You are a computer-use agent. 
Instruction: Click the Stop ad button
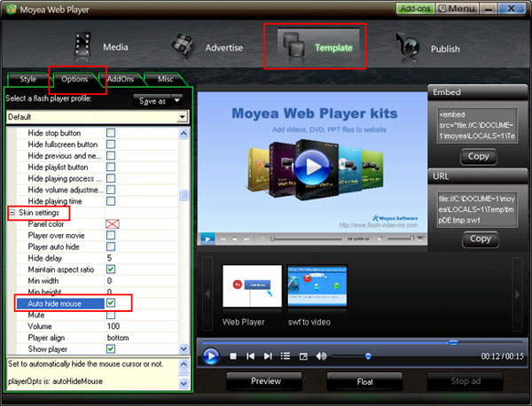pyautogui.click(x=465, y=381)
